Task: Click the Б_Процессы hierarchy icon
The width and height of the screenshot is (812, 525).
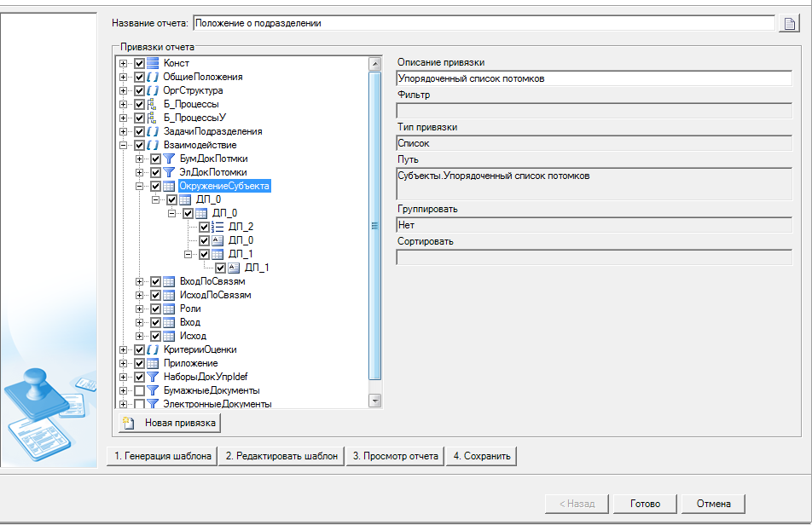Action: coord(153,104)
